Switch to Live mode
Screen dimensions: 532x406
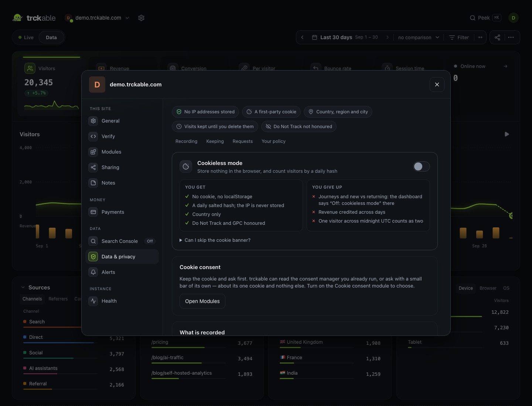coord(26,37)
